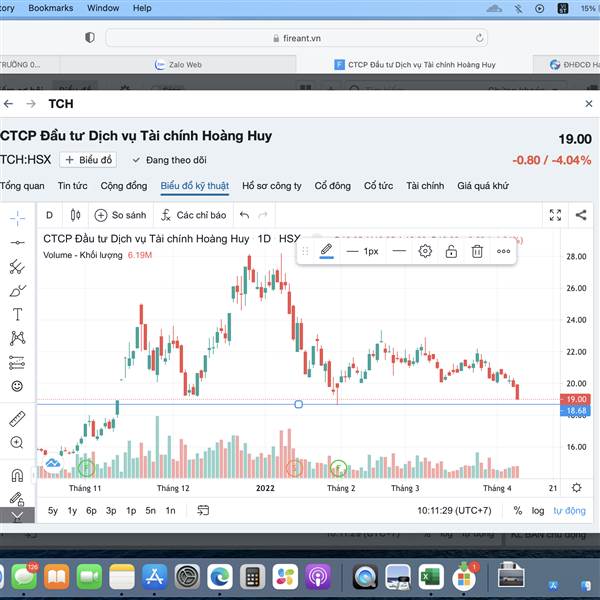Screen dimensions: 600x600
Task: Select the brush drawing tool
Action: [x=17, y=291]
